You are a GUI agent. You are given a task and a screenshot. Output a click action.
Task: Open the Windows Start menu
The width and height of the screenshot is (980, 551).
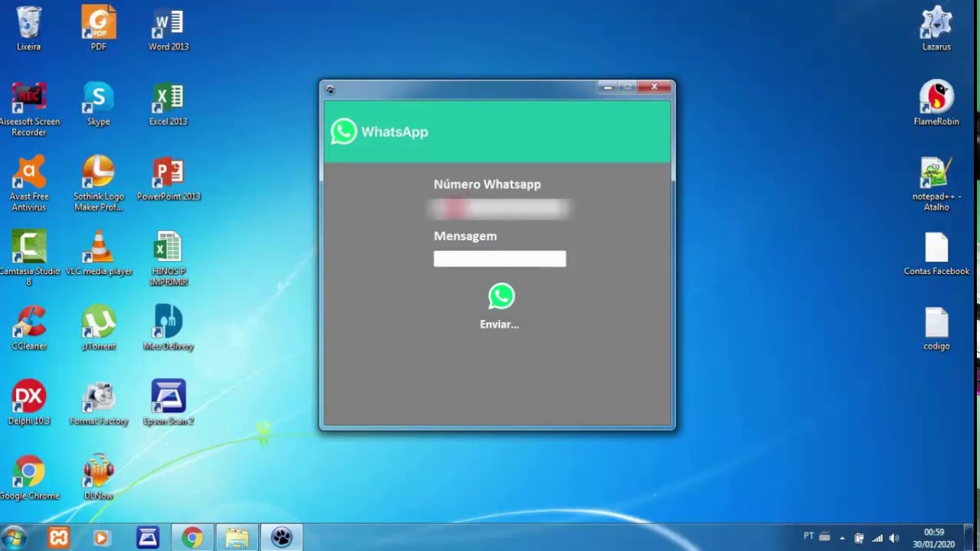(x=14, y=537)
